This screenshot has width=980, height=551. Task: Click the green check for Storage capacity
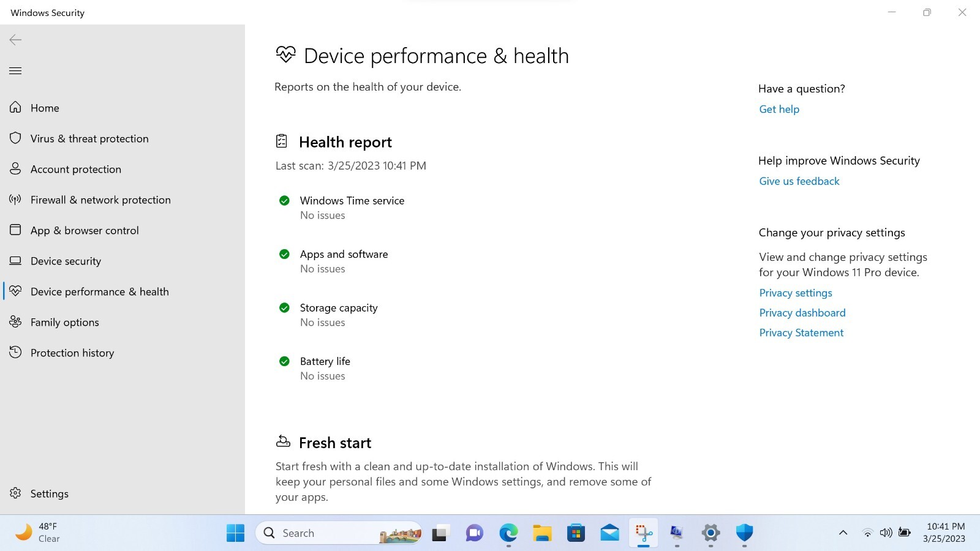[284, 307]
